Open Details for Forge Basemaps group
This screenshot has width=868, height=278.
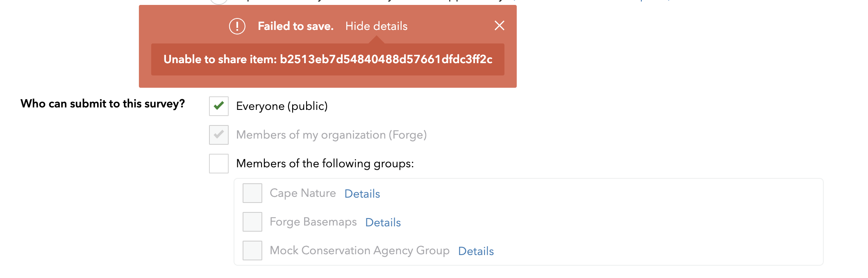coord(383,222)
